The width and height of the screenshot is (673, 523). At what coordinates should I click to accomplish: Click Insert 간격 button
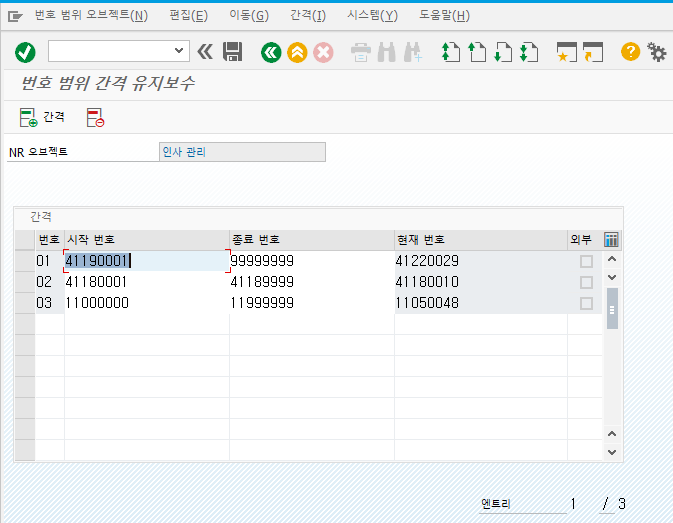pyautogui.click(x=42, y=117)
